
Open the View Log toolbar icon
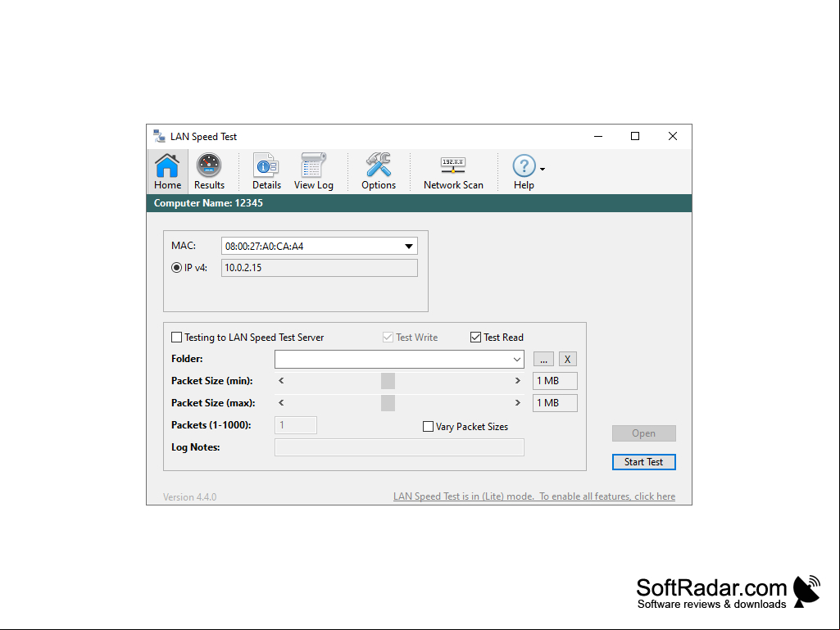313,171
